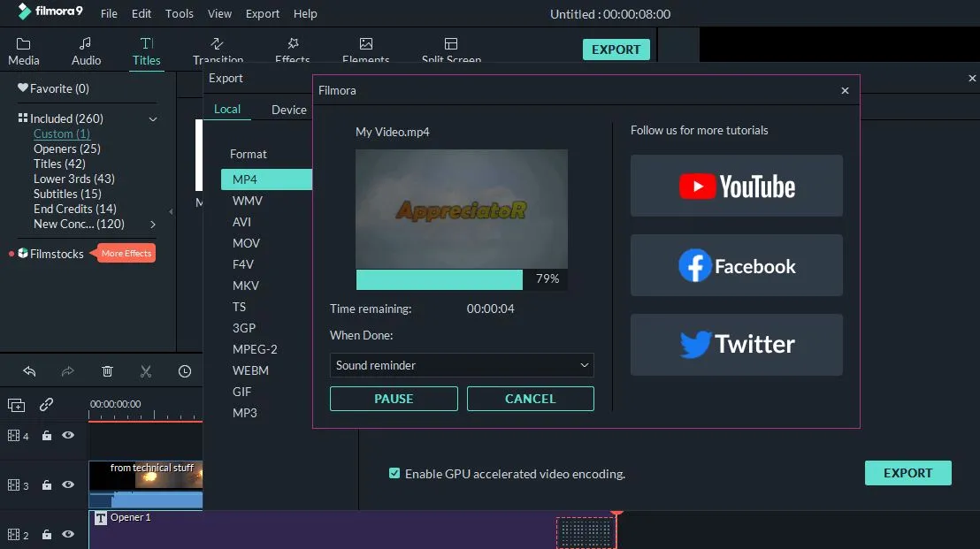Open the Effects library
The image size is (980, 549).
[293, 51]
